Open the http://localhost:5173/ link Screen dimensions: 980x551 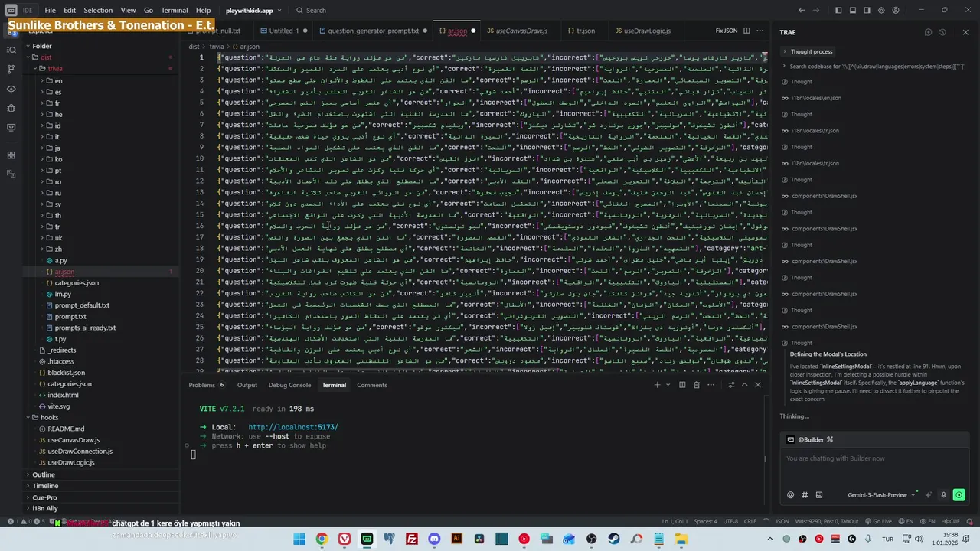292,427
